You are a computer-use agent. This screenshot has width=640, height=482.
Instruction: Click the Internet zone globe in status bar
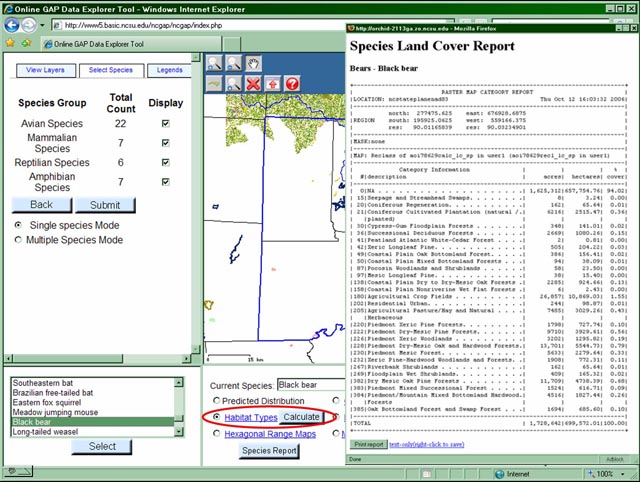[500, 474]
